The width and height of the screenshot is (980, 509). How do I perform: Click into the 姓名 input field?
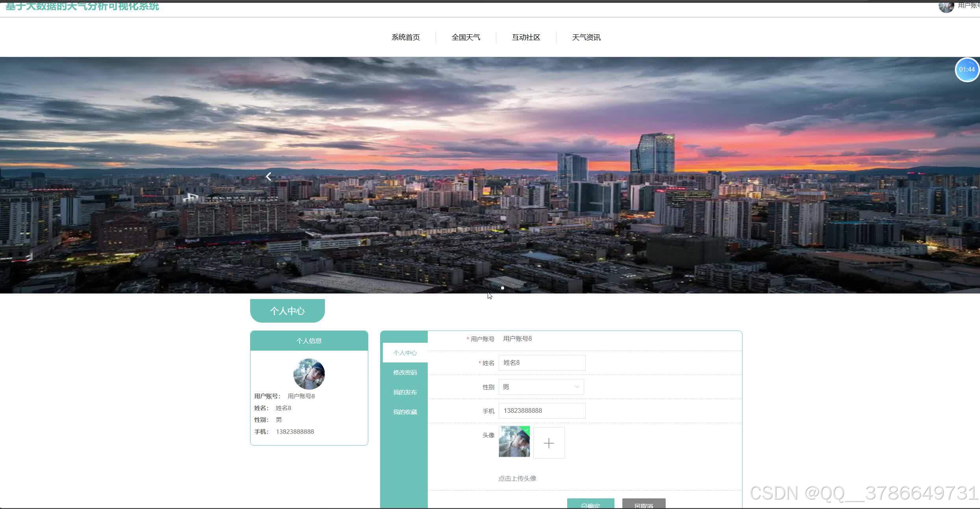[542, 363]
